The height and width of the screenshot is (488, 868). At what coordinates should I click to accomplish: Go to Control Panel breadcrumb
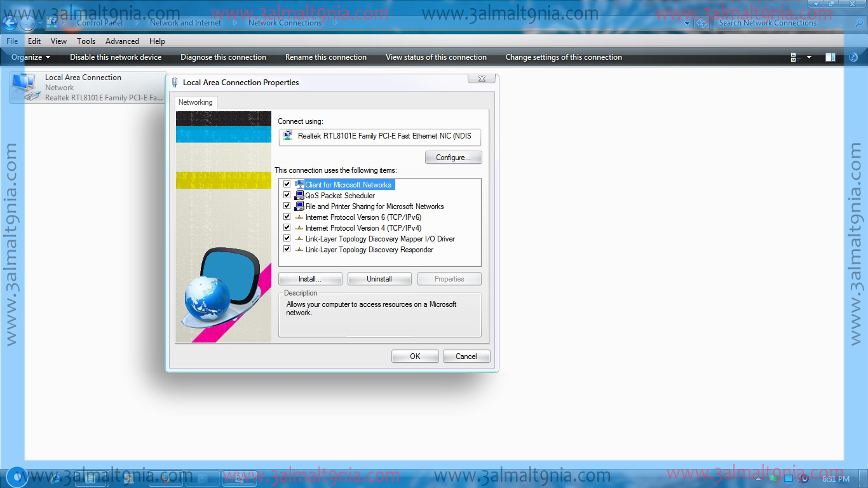click(x=100, y=23)
